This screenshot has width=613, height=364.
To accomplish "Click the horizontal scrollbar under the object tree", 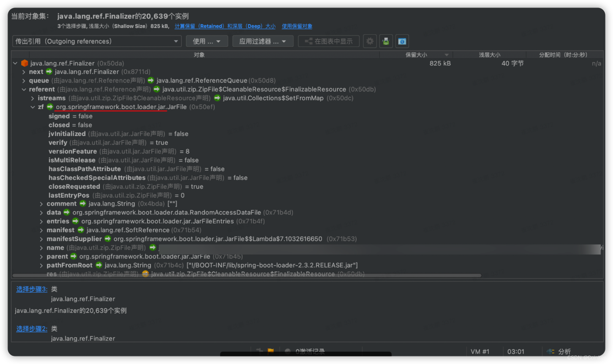I will tap(247, 276).
